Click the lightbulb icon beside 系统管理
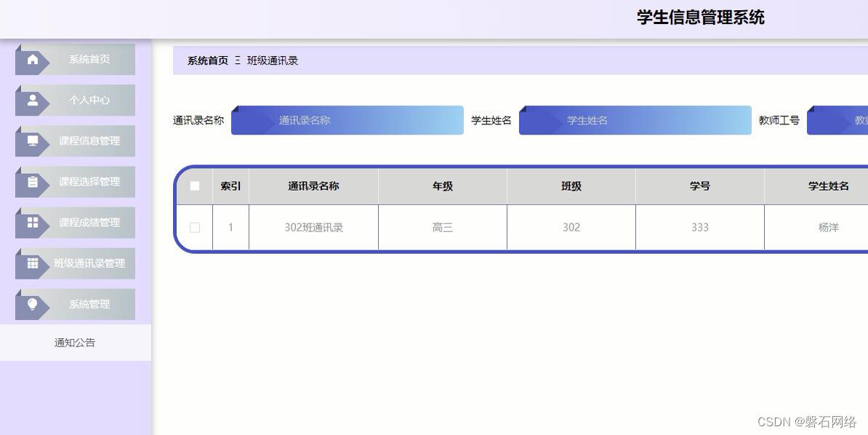The image size is (868, 435). pos(32,305)
